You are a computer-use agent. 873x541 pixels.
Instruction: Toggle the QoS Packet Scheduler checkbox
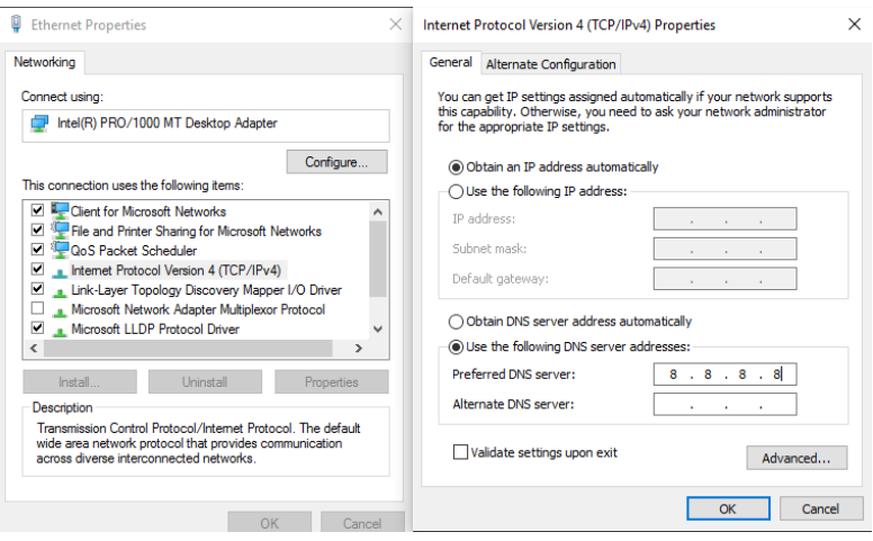(x=37, y=249)
